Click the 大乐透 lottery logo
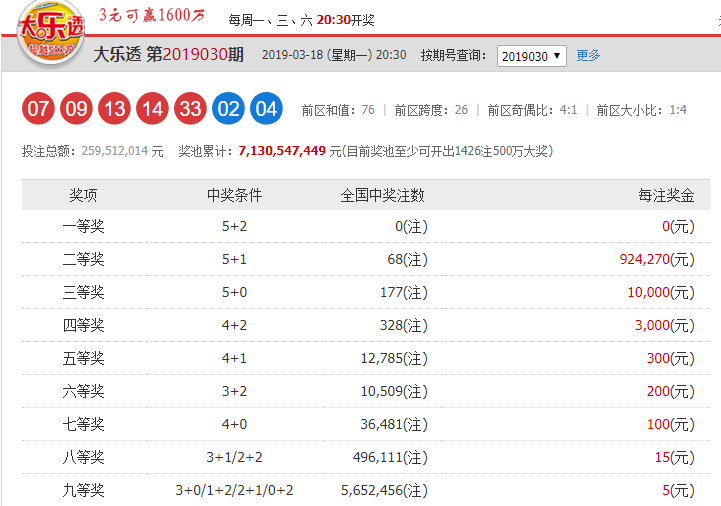 tap(51, 34)
